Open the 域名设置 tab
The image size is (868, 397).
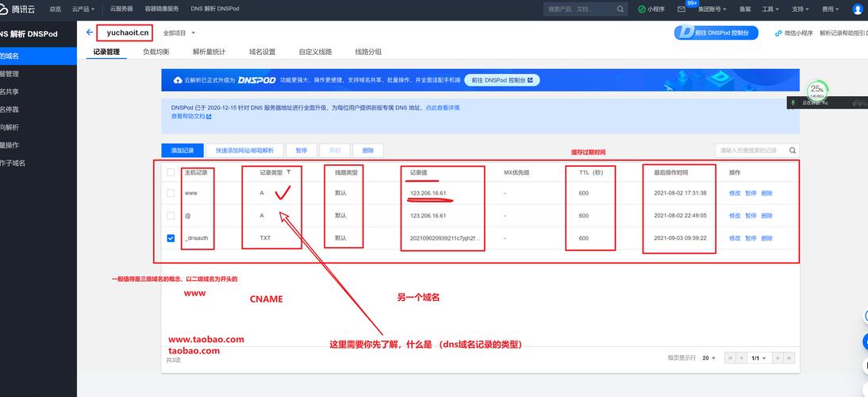coord(262,52)
